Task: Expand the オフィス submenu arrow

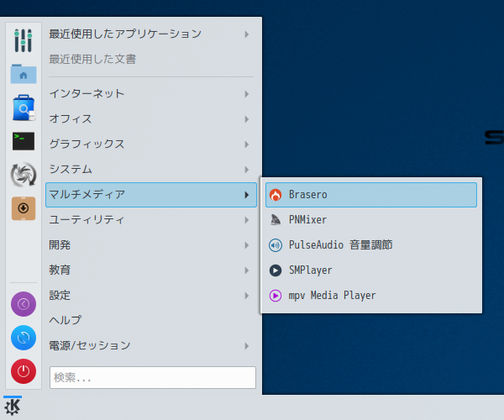Action: click(x=246, y=119)
